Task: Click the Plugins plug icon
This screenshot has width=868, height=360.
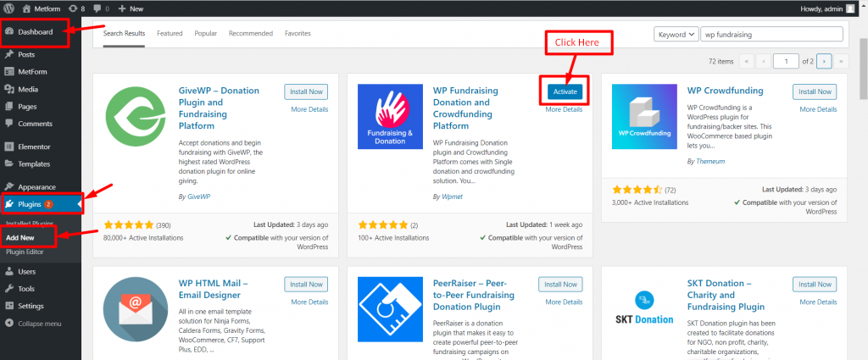Action: [x=8, y=204]
